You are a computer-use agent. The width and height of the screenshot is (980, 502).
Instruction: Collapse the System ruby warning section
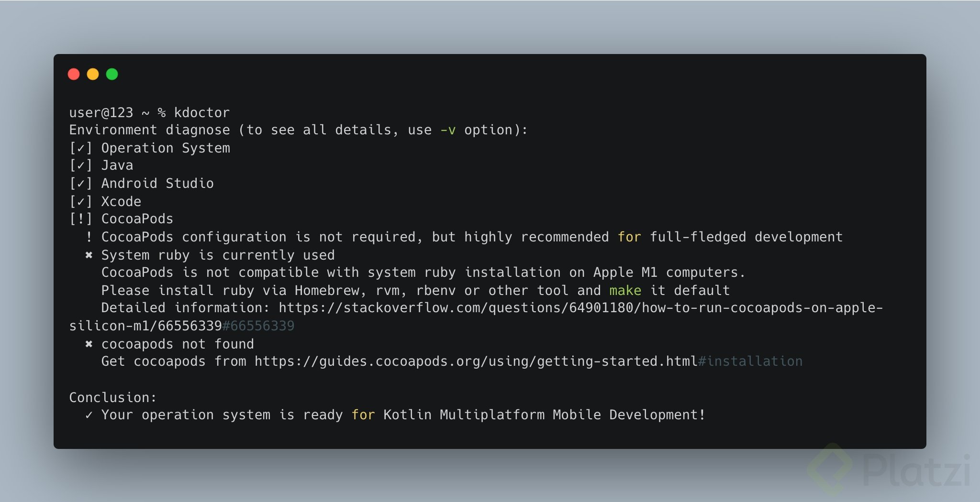(218, 255)
